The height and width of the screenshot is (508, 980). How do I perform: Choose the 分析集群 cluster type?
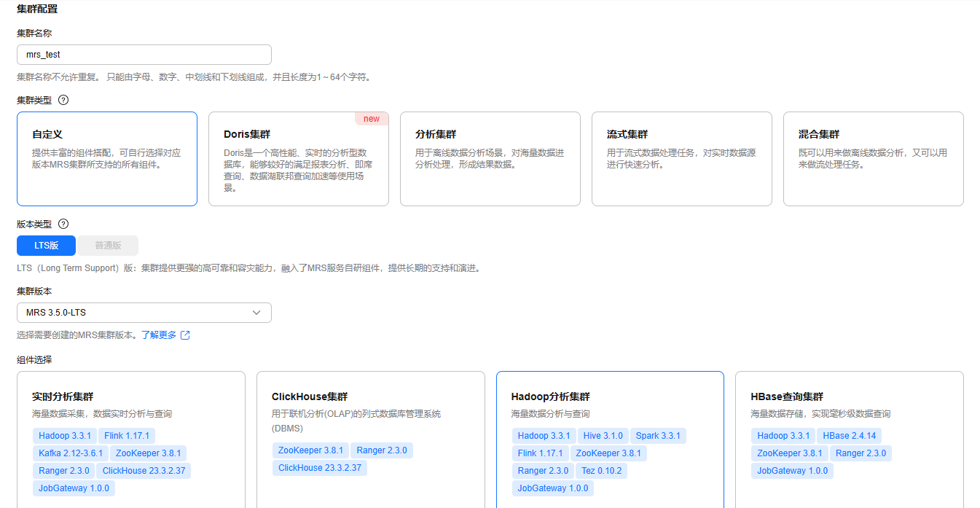tap(490, 159)
